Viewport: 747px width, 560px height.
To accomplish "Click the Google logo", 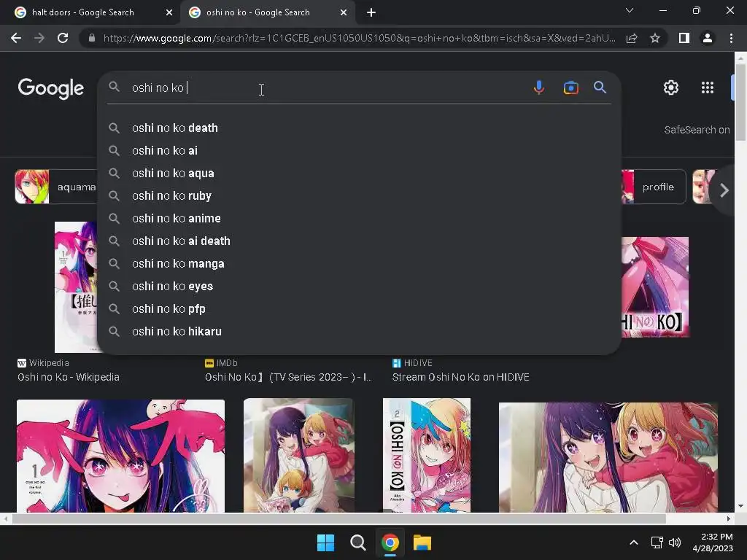I will (51, 88).
